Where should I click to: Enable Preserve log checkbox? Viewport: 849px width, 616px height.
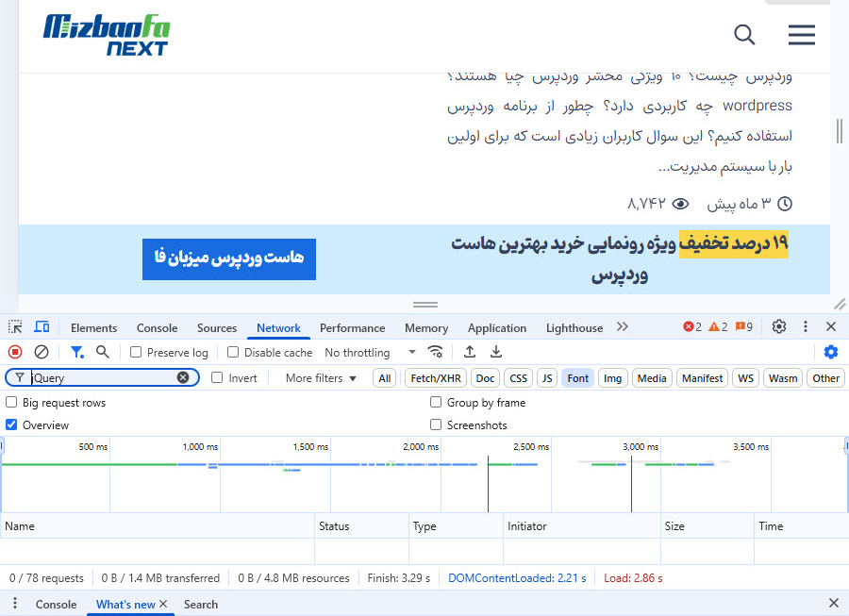[x=136, y=353]
